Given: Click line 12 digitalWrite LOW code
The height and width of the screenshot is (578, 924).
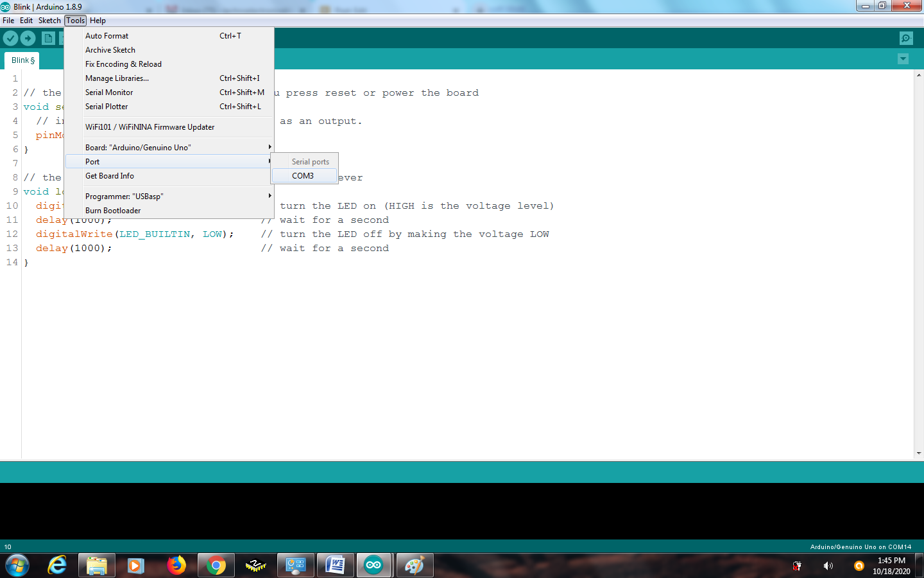Looking at the screenshot, I should pos(135,234).
